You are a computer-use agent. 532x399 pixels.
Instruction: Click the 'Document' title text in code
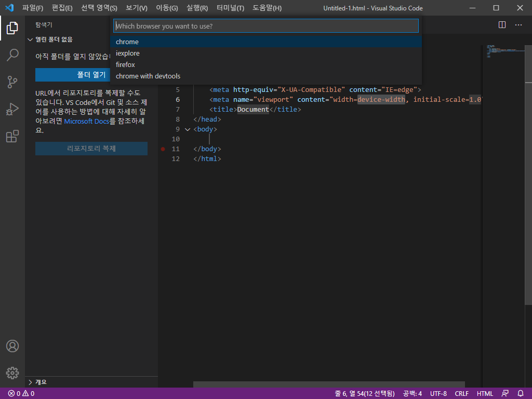253,109
